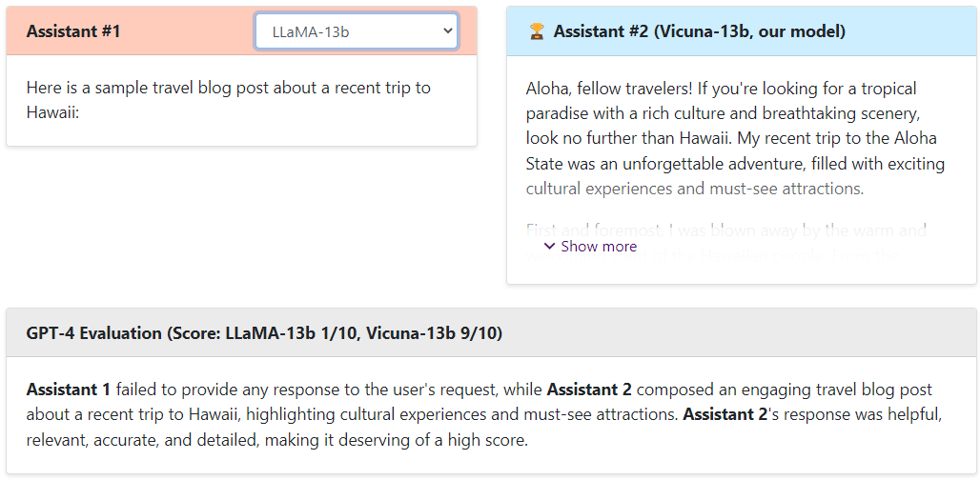The height and width of the screenshot is (480, 980).
Task: Click bold "Assistant 1" in the evaluation
Action: [69, 390]
